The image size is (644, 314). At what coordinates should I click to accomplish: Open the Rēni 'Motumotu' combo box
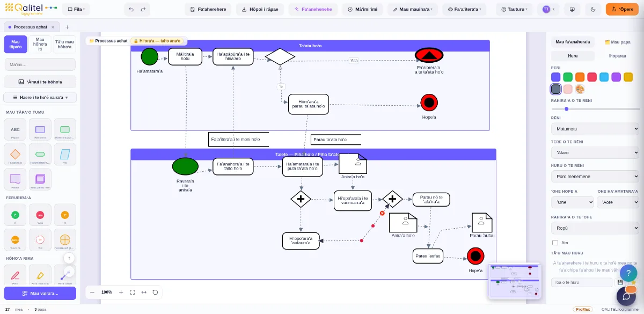coord(595,129)
